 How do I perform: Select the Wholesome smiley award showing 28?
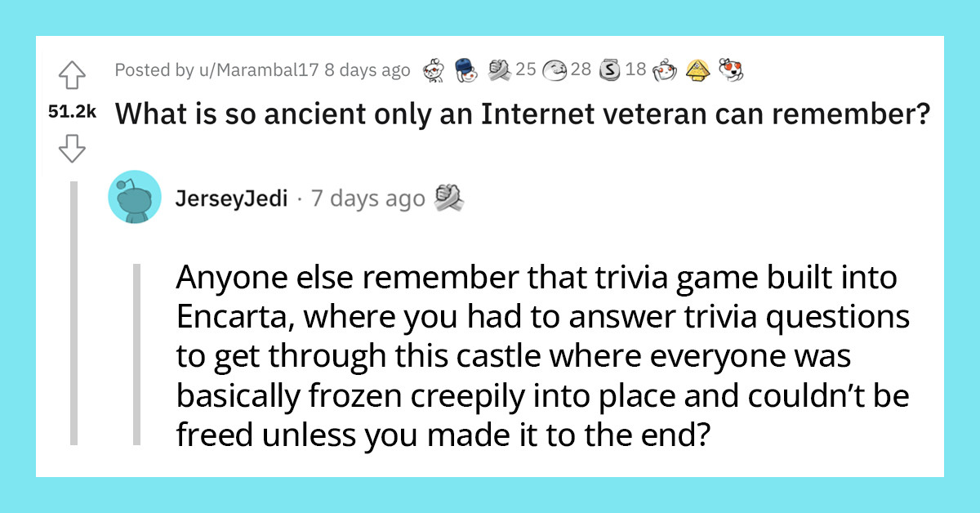point(554,69)
